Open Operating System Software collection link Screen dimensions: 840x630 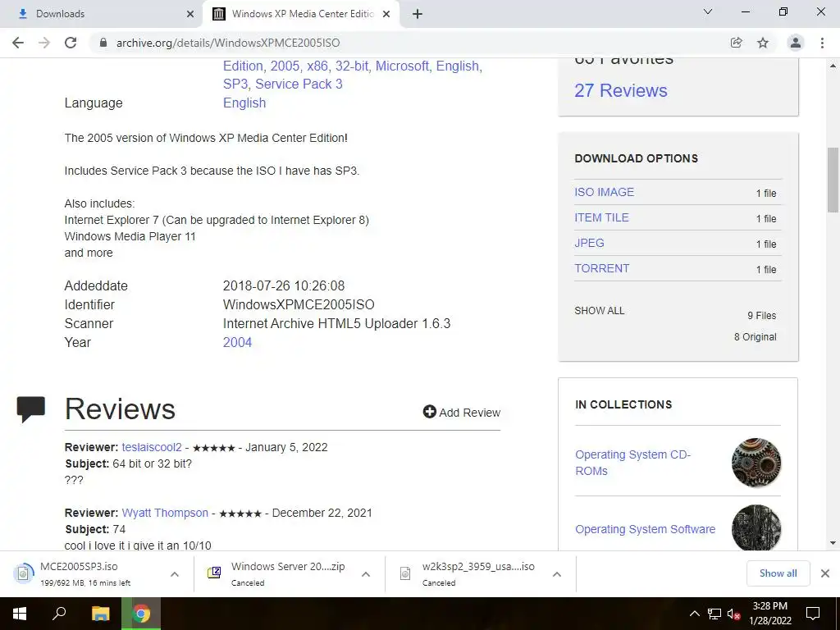(645, 529)
